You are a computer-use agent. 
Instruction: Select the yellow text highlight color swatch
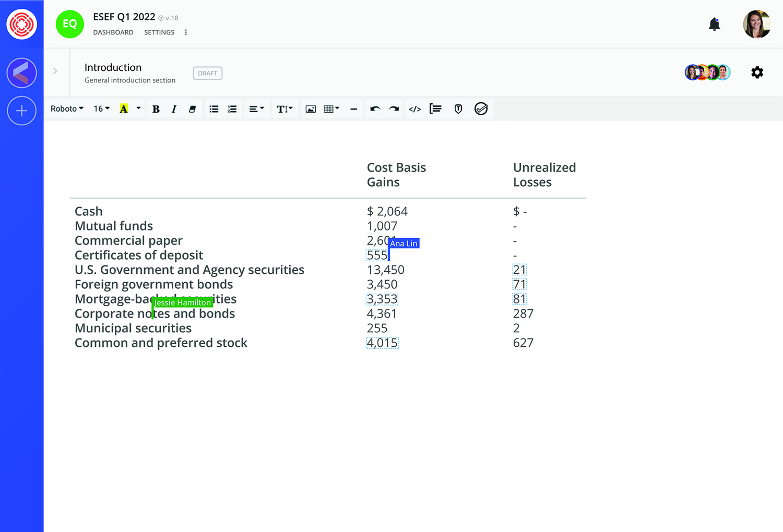[x=124, y=109]
